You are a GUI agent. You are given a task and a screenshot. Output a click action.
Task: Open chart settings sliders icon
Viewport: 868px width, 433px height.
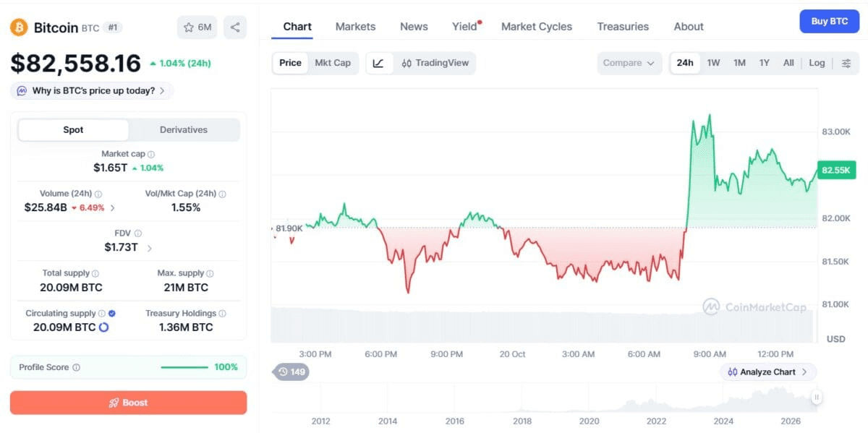point(846,63)
